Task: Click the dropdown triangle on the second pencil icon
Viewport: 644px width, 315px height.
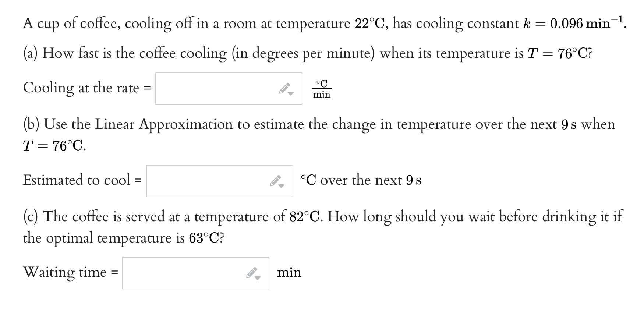Action: click(x=282, y=186)
